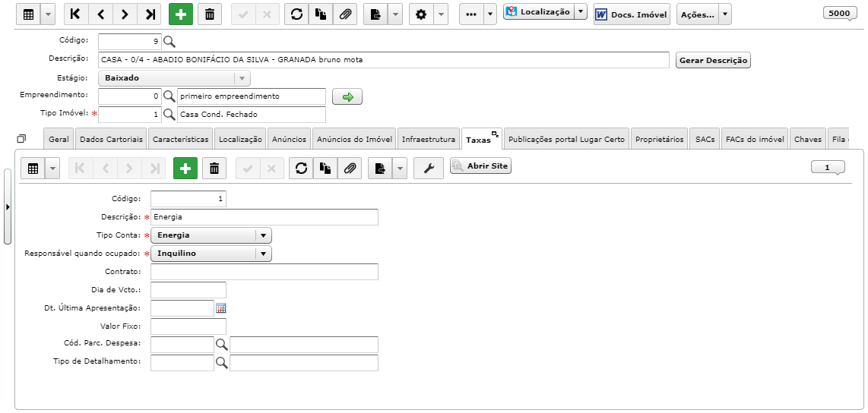Switch to the Proprietários tab
The image size is (868, 413).
pos(660,140)
